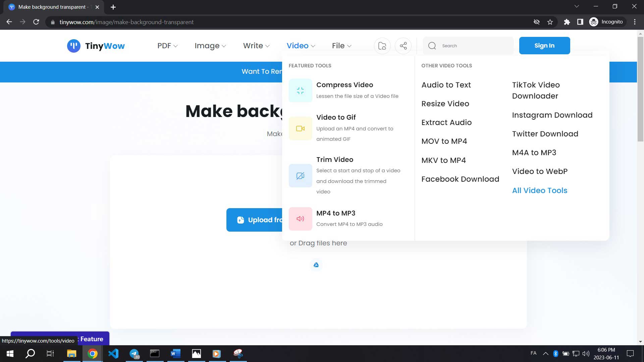Click the share icon in header
Viewport: 644px width, 362px height.
403,46
